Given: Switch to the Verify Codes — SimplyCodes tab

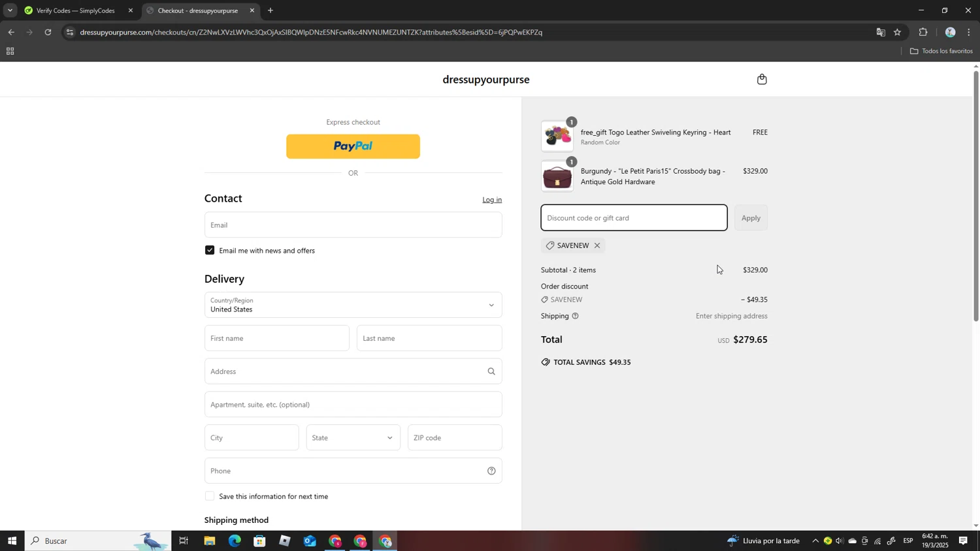Looking at the screenshot, I should click(x=78, y=10).
